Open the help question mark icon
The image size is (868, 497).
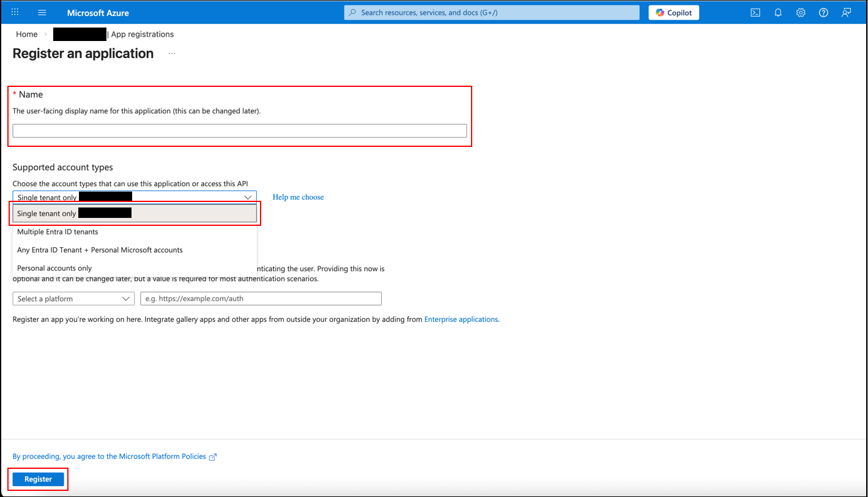pyautogui.click(x=823, y=12)
